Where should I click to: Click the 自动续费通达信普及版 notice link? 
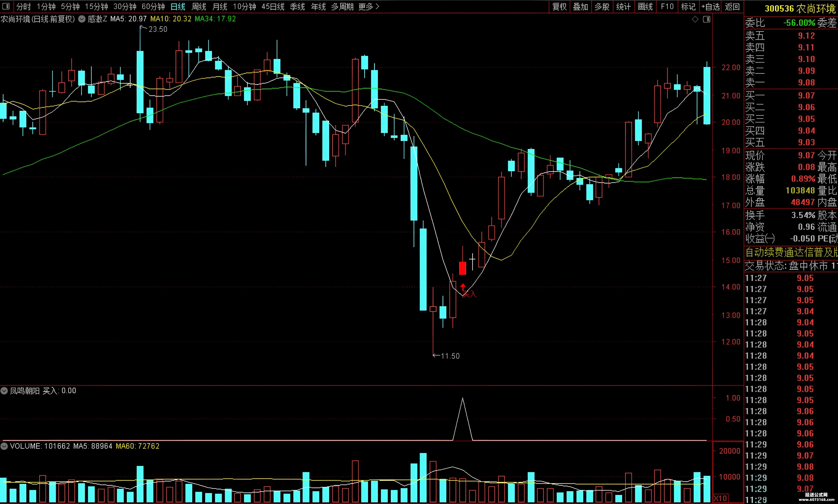[x=791, y=252]
